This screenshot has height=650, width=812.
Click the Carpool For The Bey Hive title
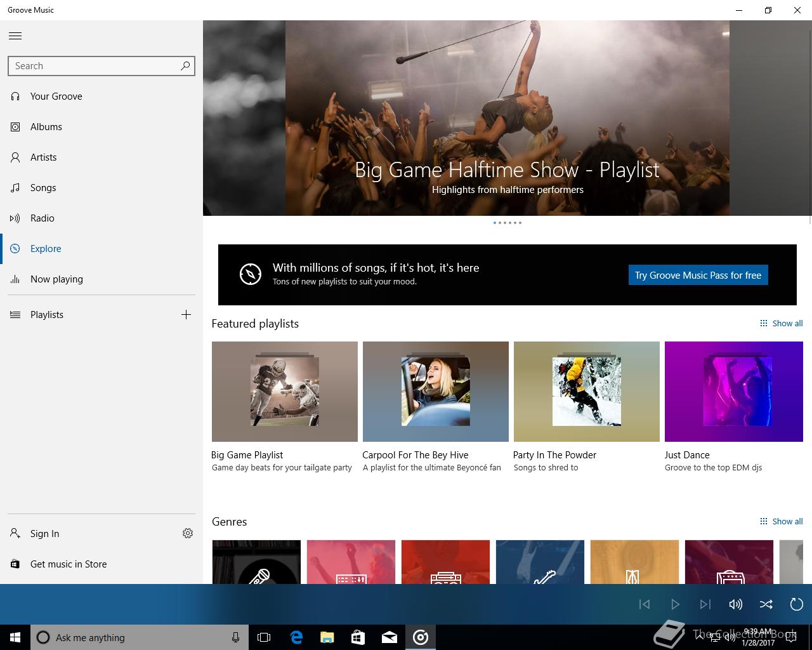(x=415, y=455)
